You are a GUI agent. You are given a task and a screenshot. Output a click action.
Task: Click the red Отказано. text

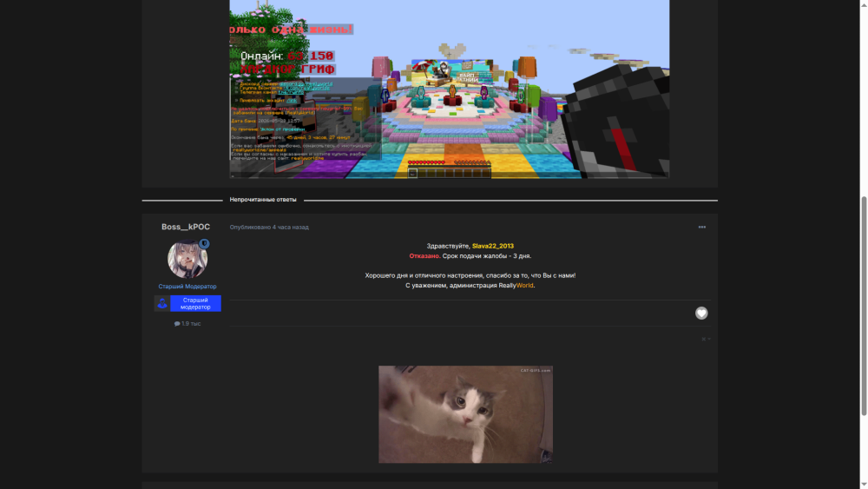point(424,256)
